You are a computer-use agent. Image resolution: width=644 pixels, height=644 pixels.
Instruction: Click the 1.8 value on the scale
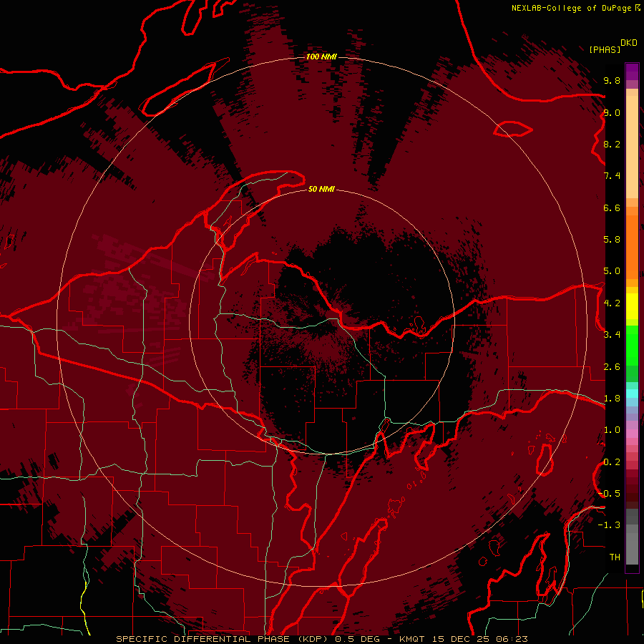(612, 399)
